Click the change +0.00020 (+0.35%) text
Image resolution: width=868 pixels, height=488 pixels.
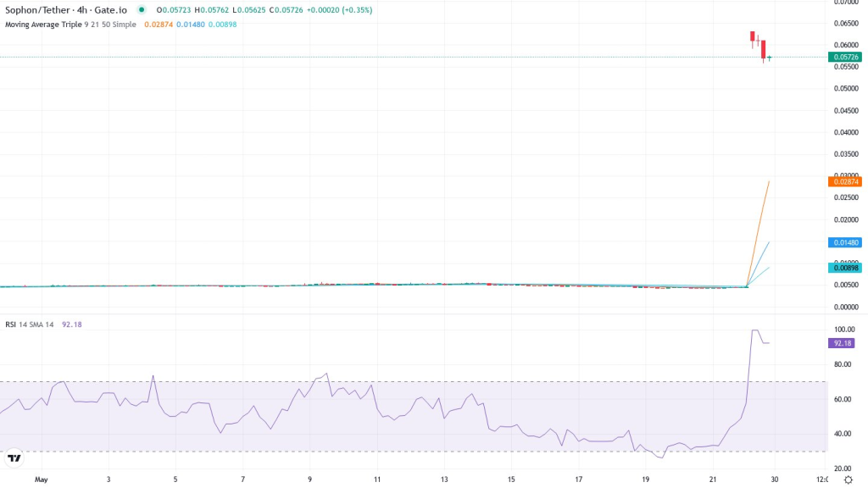coord(339,10)
